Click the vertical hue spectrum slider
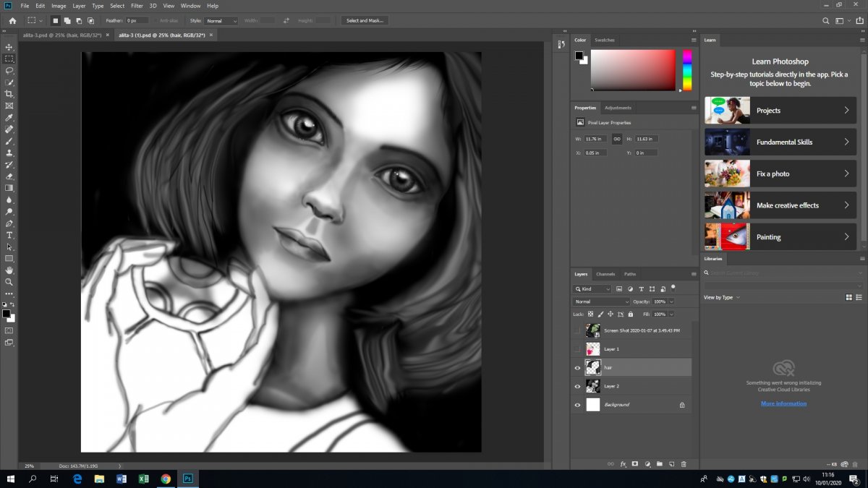Screen dimensions: 868x488 (687, 69)
